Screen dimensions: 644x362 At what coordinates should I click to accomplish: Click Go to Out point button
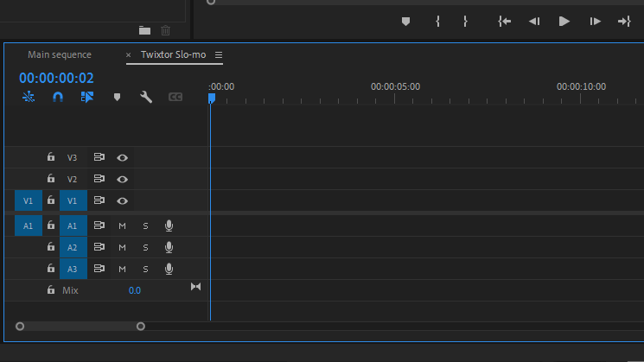pos(624,22)
